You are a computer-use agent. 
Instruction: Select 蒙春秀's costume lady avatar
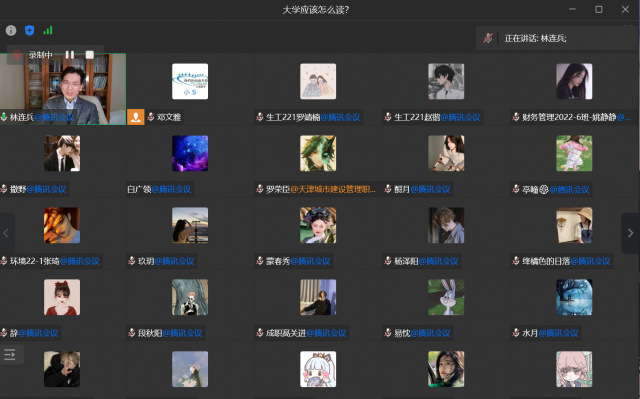point(318,225)
